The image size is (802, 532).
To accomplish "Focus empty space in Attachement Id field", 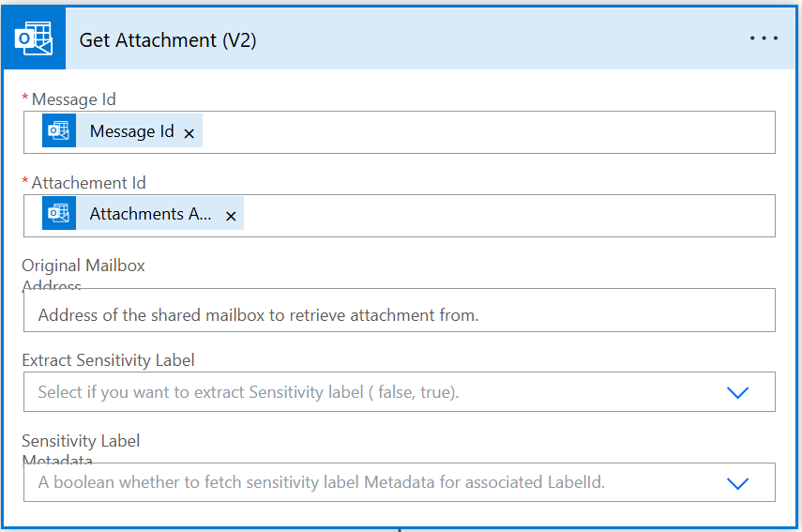I will [507, 214].
